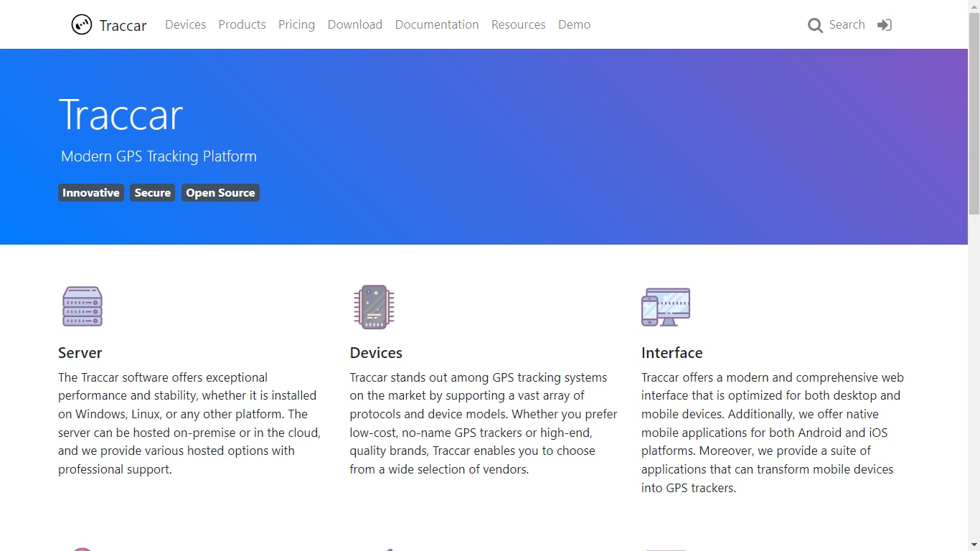Click the Devices chip icon
Screen dimensions: 980x551
(x=374, y=306)
